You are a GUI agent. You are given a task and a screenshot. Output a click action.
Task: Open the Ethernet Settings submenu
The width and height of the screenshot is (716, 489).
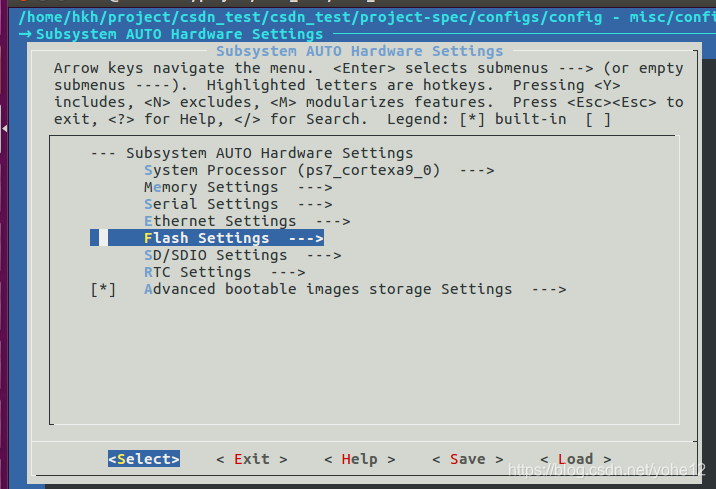pyautogui.click(x=247, y=221)
